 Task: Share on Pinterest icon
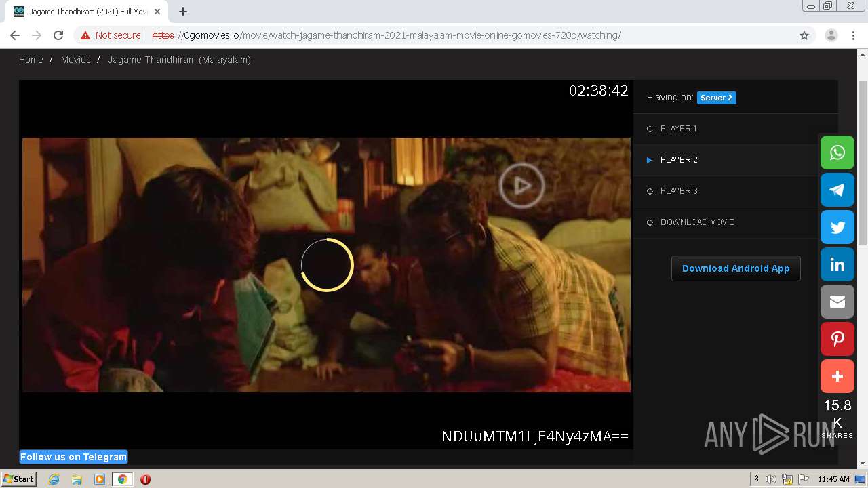click(x=837, y=339)
